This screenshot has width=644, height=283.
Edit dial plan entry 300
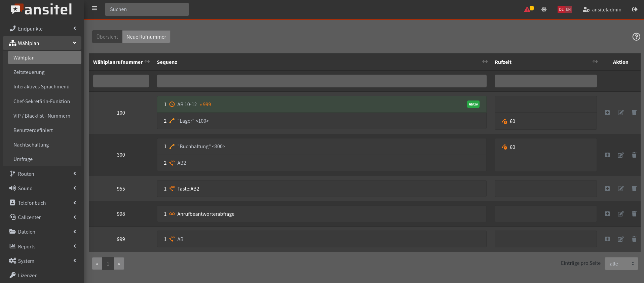pos(620,155)
